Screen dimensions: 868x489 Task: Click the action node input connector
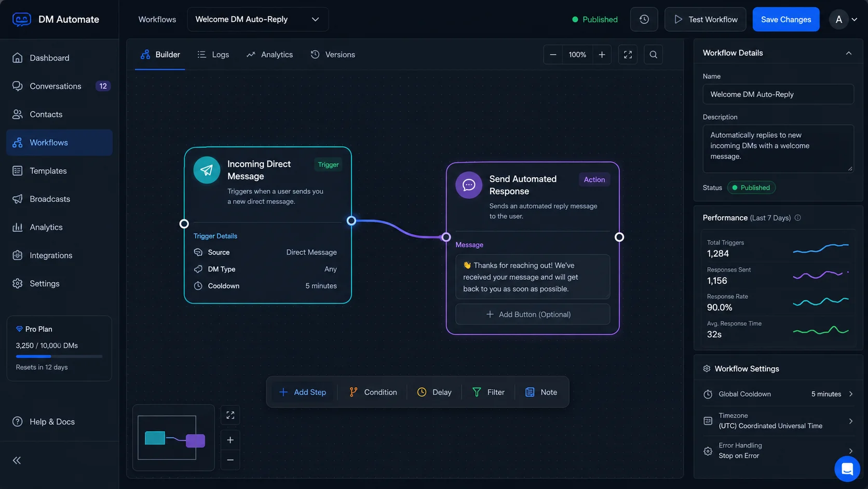click(x=446, y=237)
